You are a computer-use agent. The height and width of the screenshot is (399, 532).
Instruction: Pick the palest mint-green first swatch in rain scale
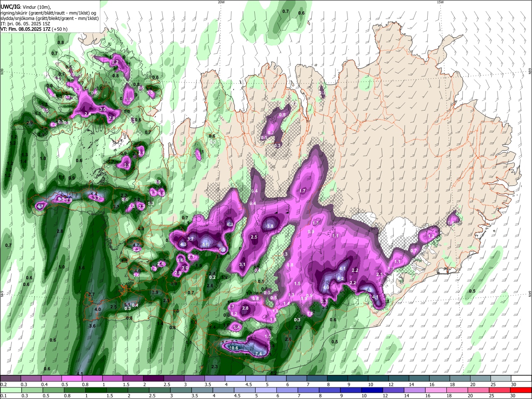point(10,390)
